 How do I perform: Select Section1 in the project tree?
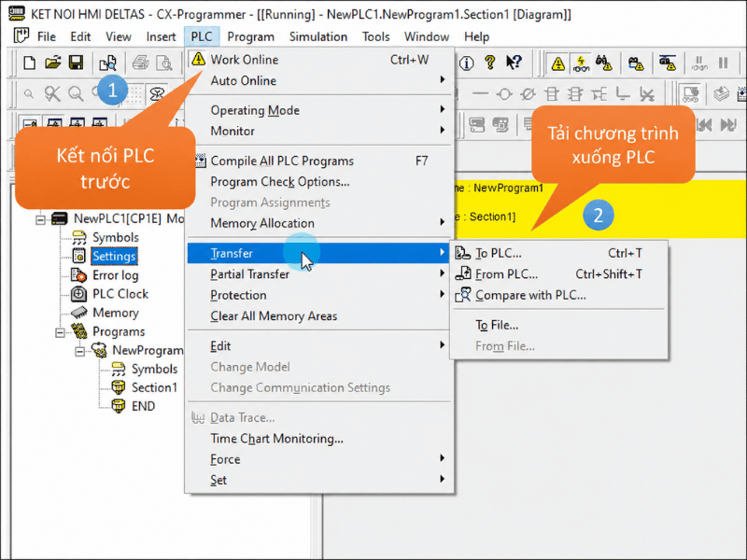coord(154,387)
